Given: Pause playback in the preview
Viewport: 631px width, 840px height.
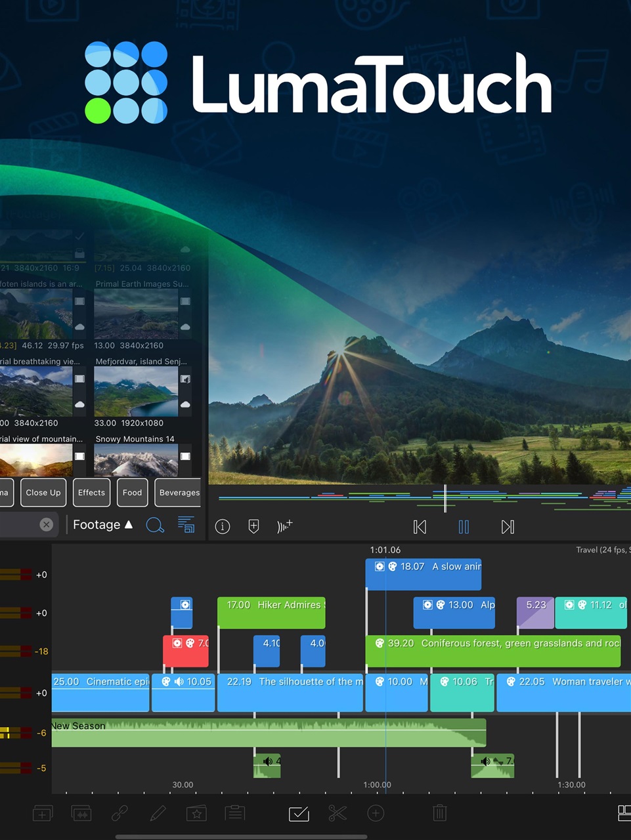Looking at the screenshot, I should tap(464, 526).
